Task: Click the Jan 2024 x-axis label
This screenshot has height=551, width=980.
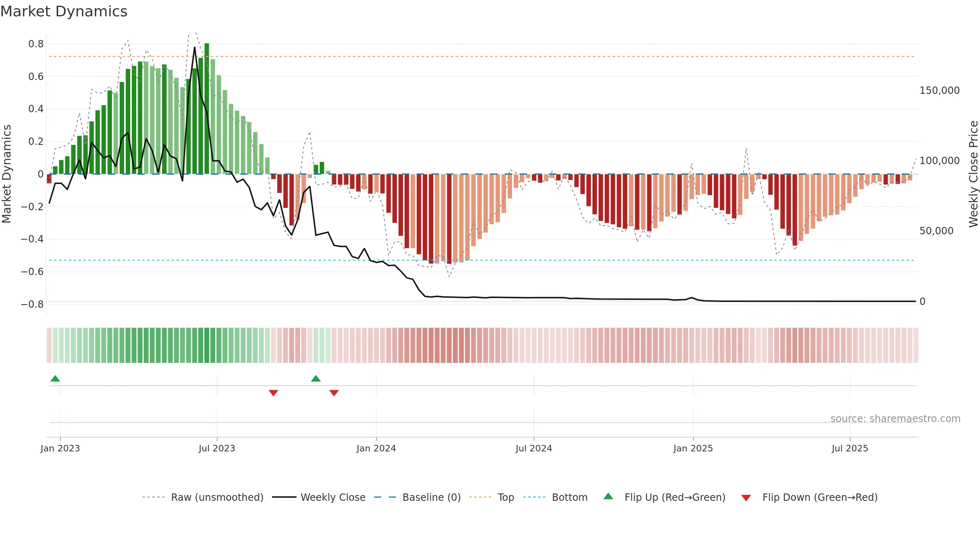Action: point(376,448)
